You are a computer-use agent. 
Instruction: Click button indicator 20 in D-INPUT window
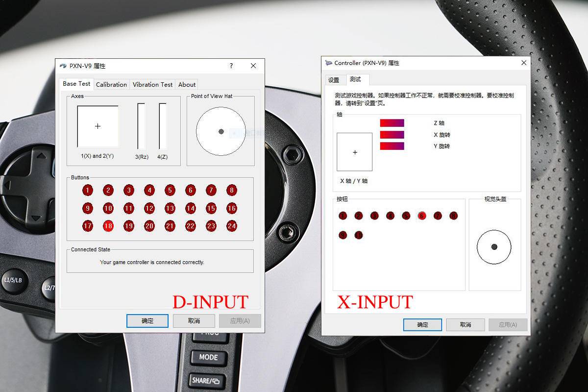point(149,226)
